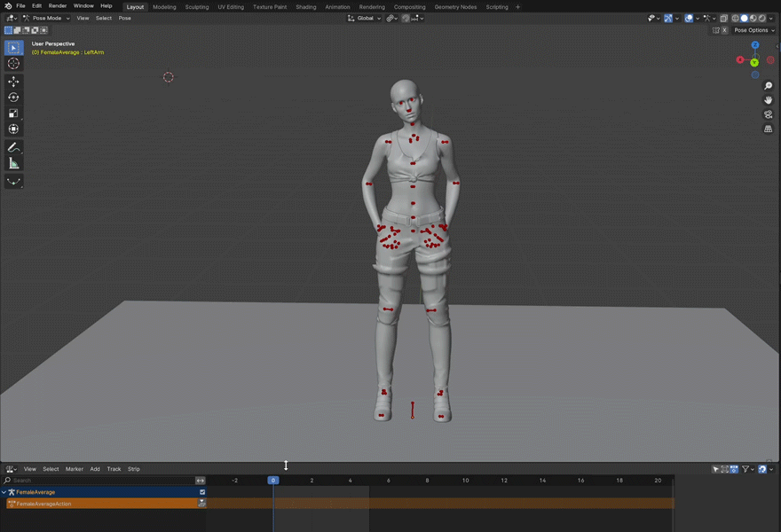781x532 pixels.
Task: Open the Global transform orientation dropdown
Action: 364,18
